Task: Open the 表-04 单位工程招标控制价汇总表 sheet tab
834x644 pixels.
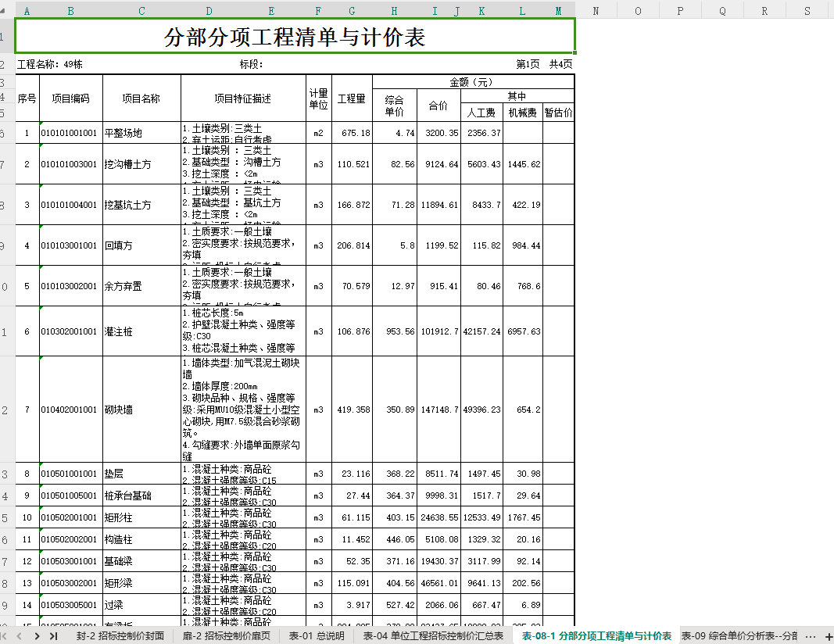Action: 433,636
